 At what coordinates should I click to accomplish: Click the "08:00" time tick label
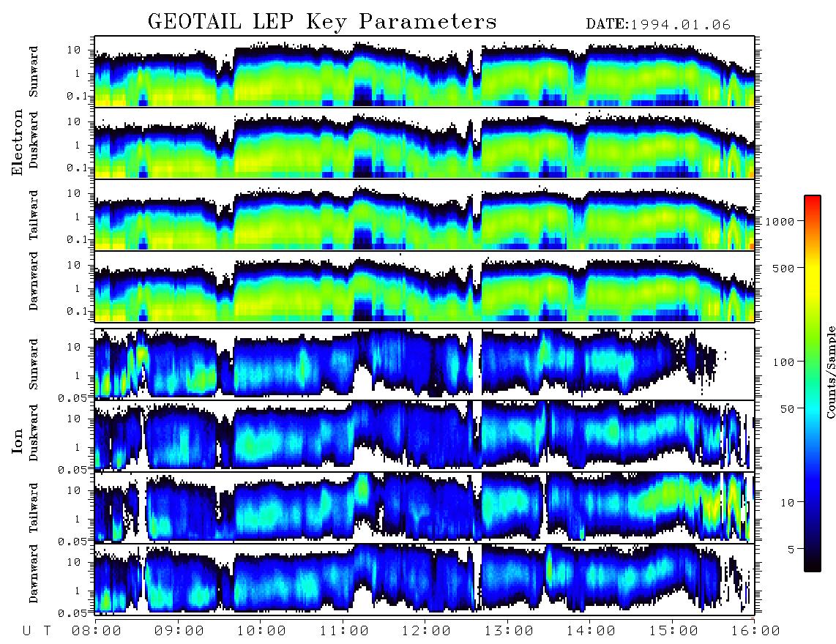click(97, 631)
